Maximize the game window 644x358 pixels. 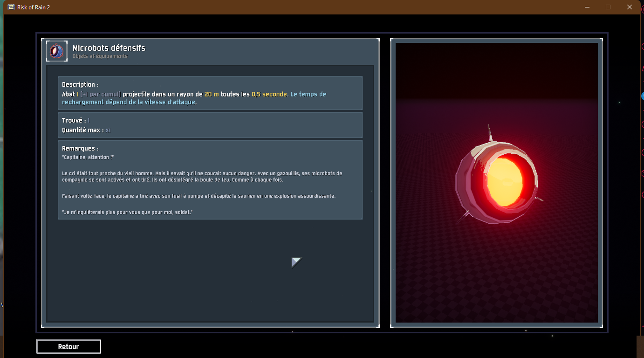pyautogui.click(x=608, y=7)
